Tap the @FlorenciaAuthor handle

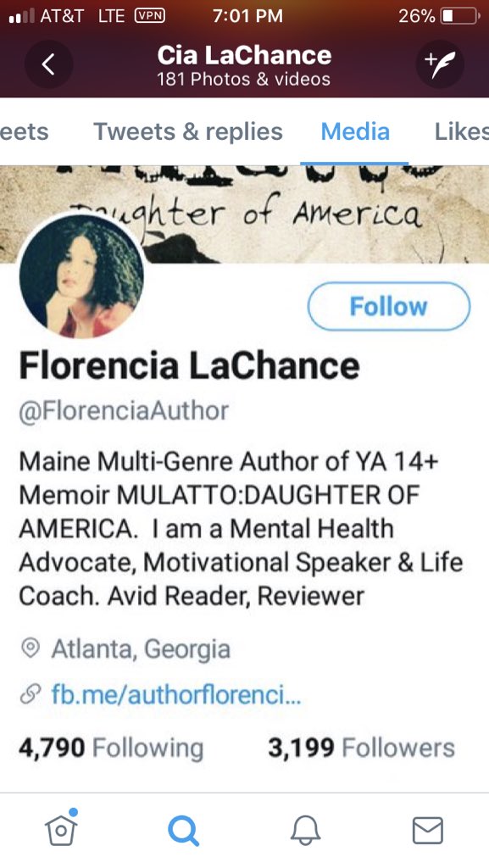pos(124,411)
